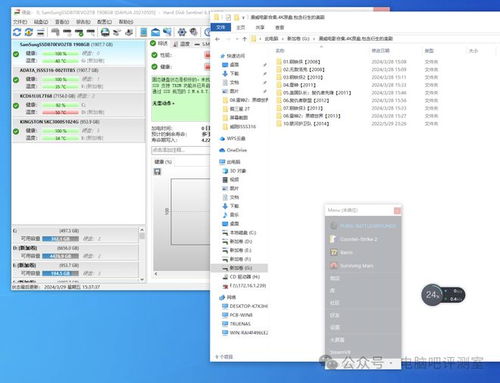Sort Explorer files by 名称 column header

click(280, 51)
